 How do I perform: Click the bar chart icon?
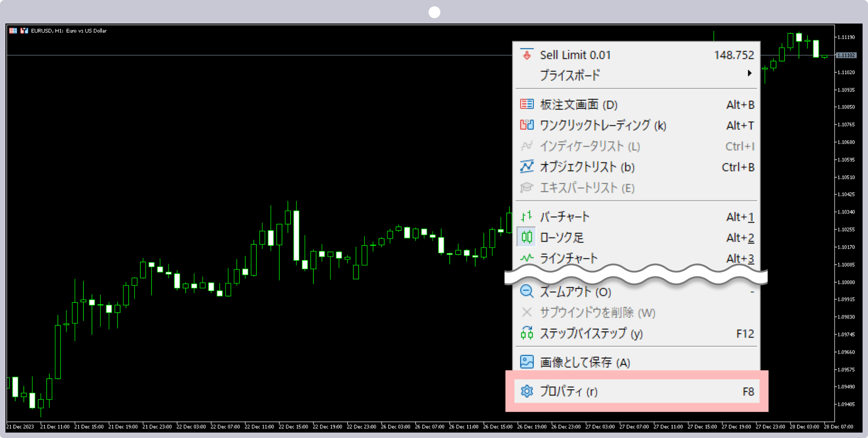527,216
